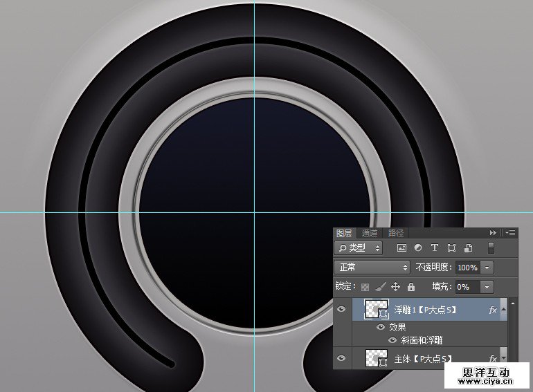
Task: Hide the 斜面和浮雕 effect
Action: [x=392, y=340]
